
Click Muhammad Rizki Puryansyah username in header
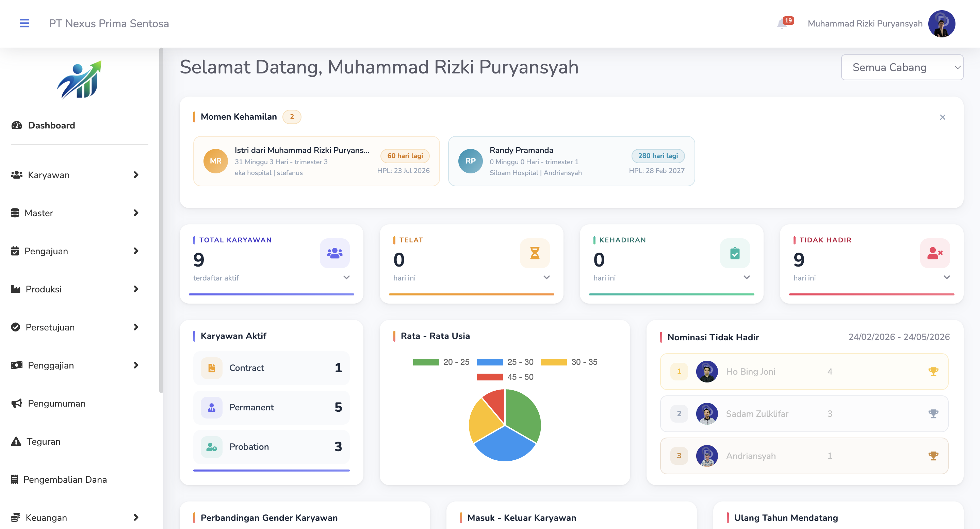click(865, 23)
